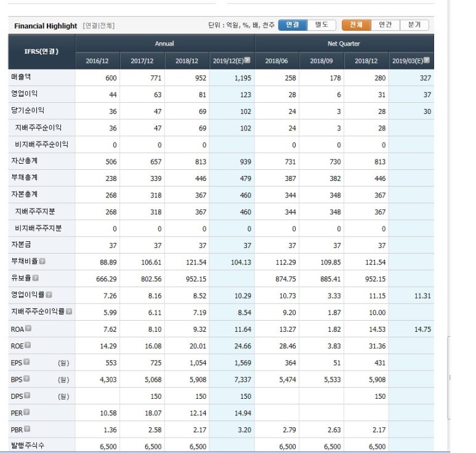Open help icon beside EPS

pyautogui.click(x=26, y=362)
